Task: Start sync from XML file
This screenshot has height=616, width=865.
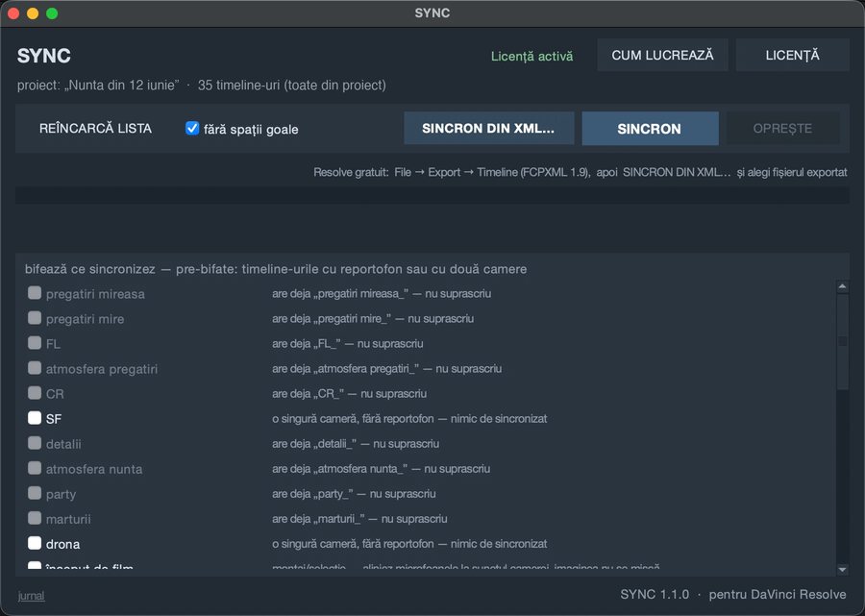Action: [489, 129]
